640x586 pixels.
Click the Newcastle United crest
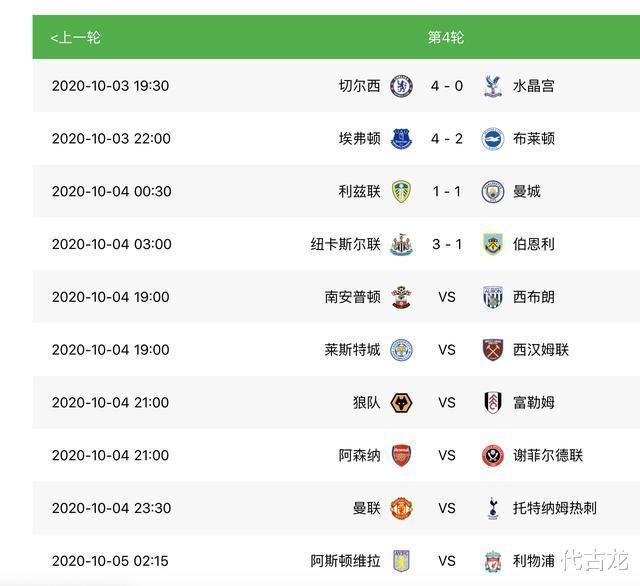pyautogui.click(x=401, y=244)
